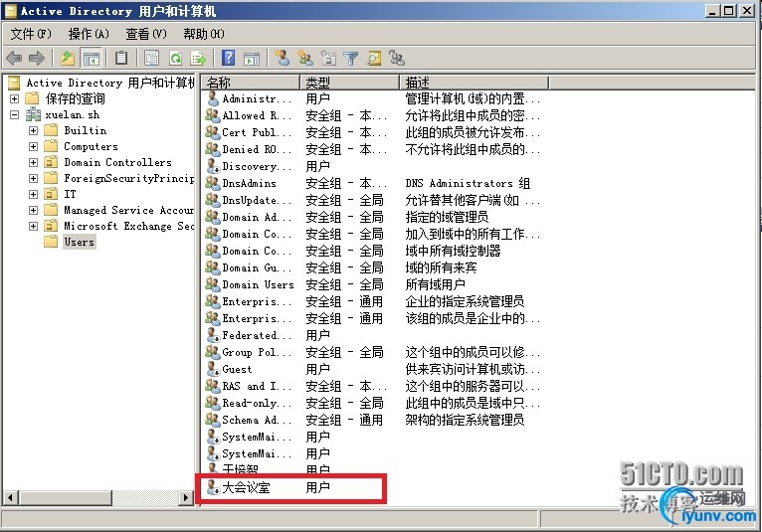Open filter options with the funnel icon
Viewport: 762px width, 532px height.
point(350,59)
